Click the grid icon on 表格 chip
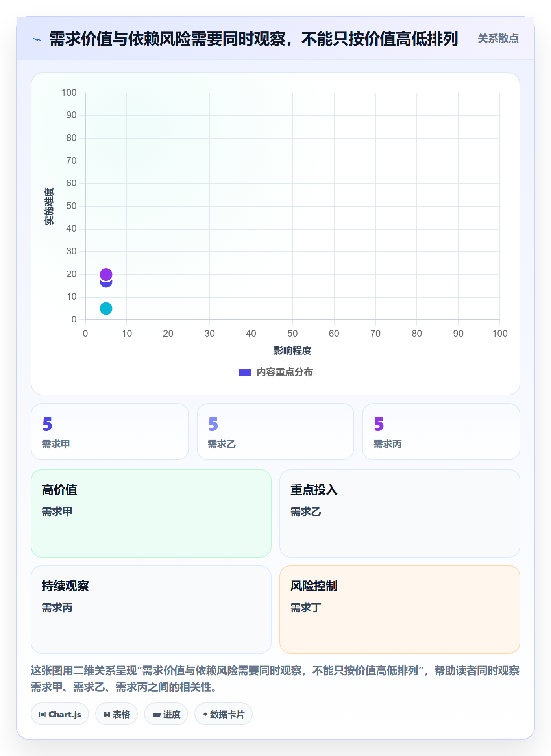Screen dimensions: 551x756 pyautogui.click(x=107, y=715)
